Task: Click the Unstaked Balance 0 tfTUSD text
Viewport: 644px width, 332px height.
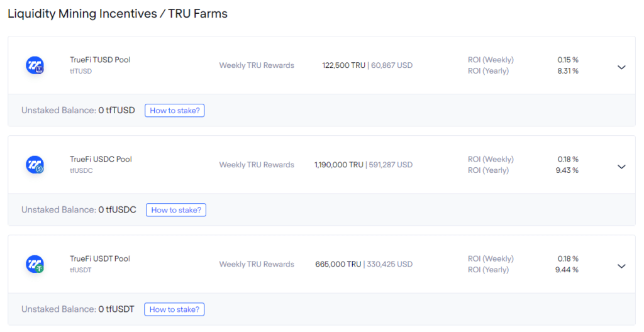Action: pyautogui.click(x=78, y=111)
